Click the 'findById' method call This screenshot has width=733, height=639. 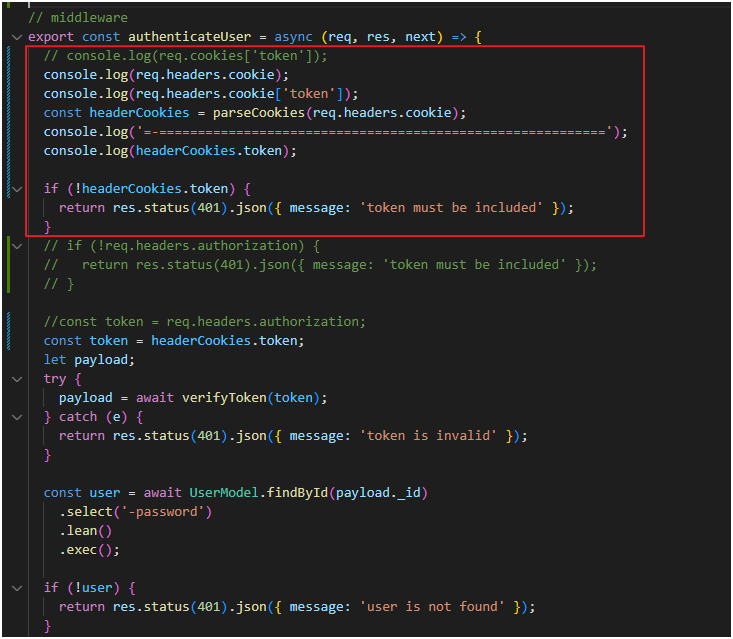297,493
